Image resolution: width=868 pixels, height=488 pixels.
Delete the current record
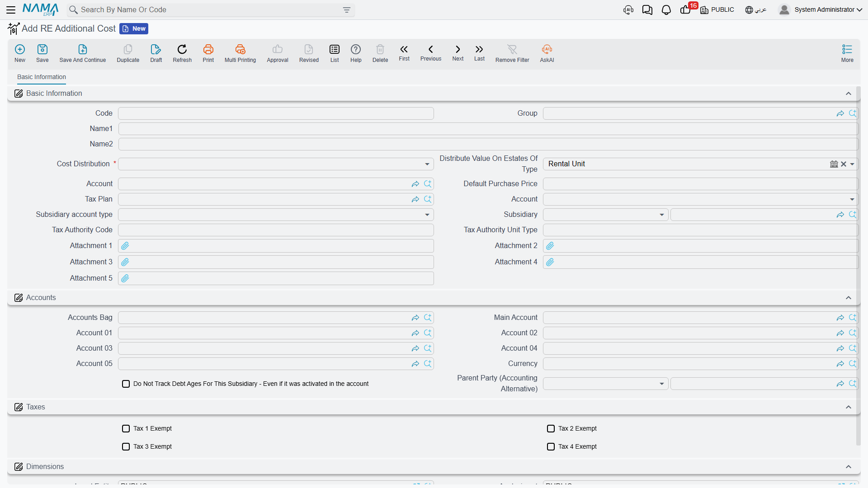[380, 53]
